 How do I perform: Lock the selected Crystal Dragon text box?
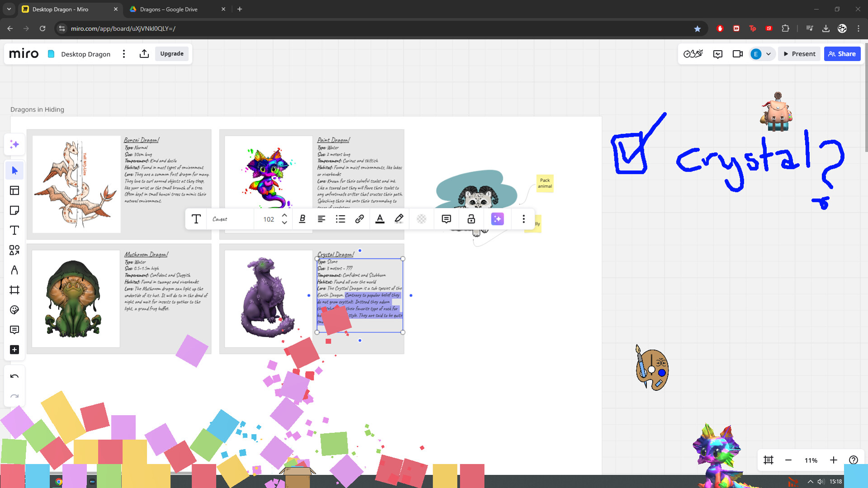(471, 219)
